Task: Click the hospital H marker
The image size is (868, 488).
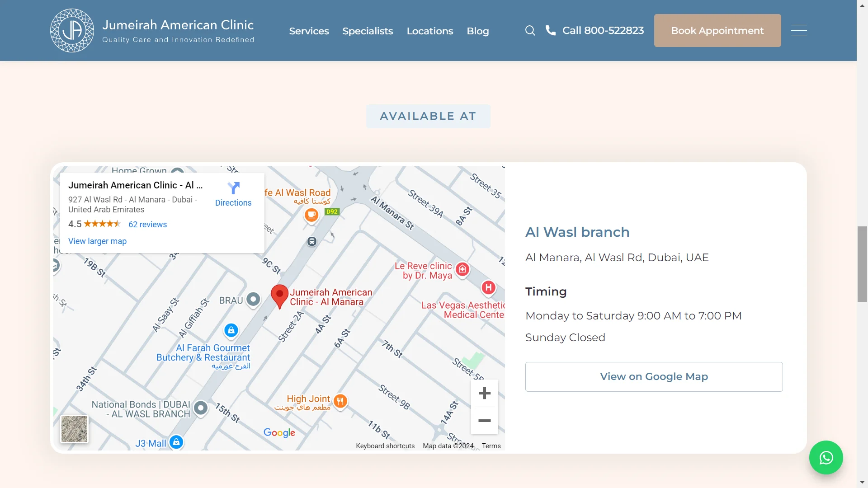Action: [488, 287]
